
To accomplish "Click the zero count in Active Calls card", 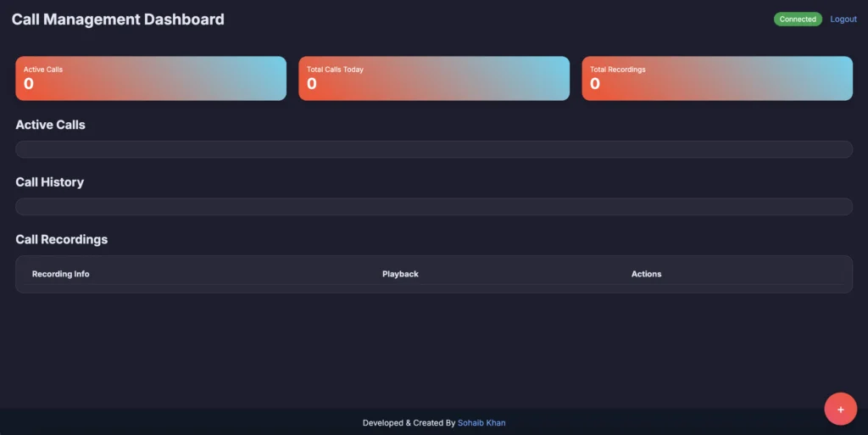I will [x=29, y=83].
